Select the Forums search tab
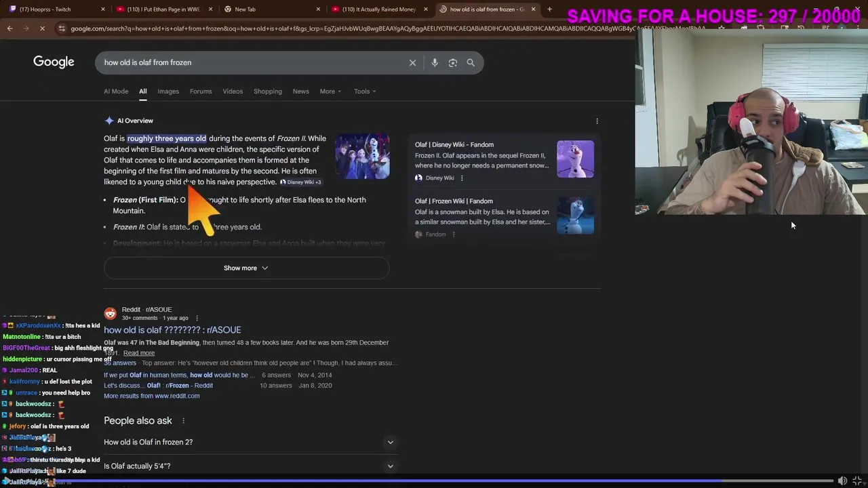 point(201,91)
